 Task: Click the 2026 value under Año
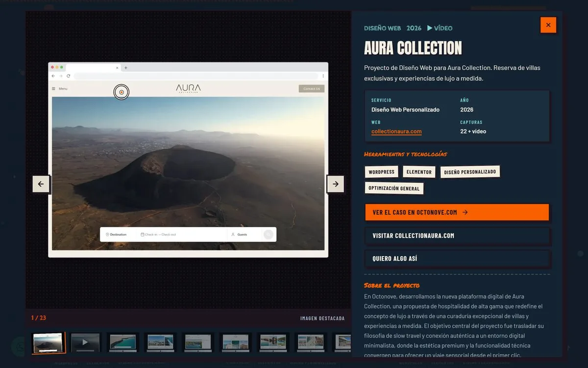tap(466, 110)
